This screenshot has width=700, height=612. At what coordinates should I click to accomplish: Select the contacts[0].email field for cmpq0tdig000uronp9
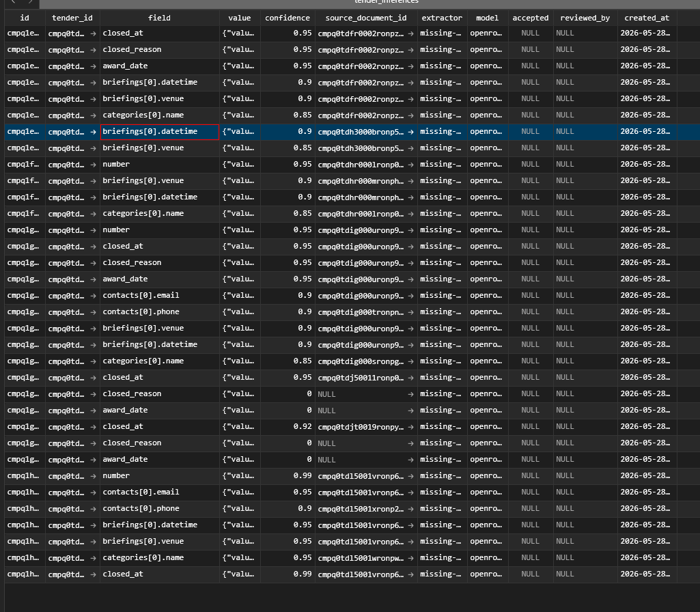coord(159,296)
